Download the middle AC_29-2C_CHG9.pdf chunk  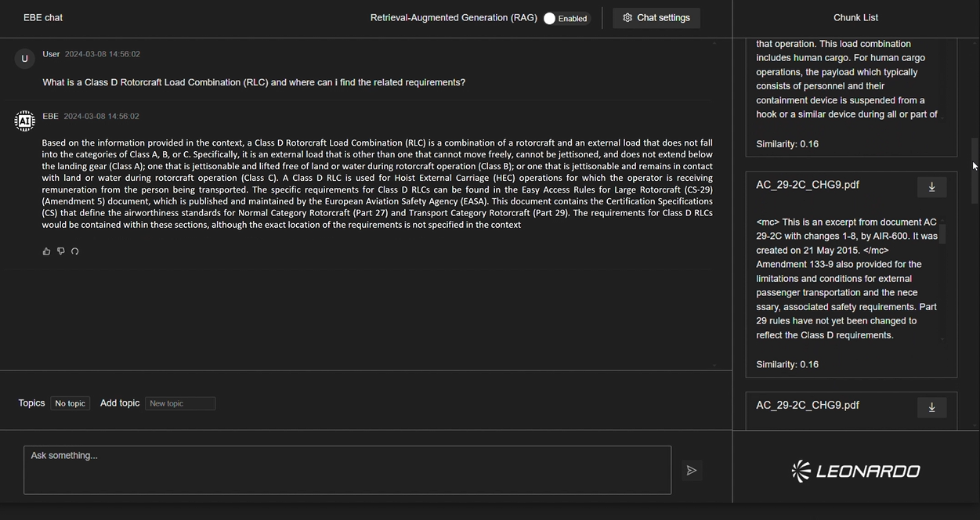click(931, 186)
